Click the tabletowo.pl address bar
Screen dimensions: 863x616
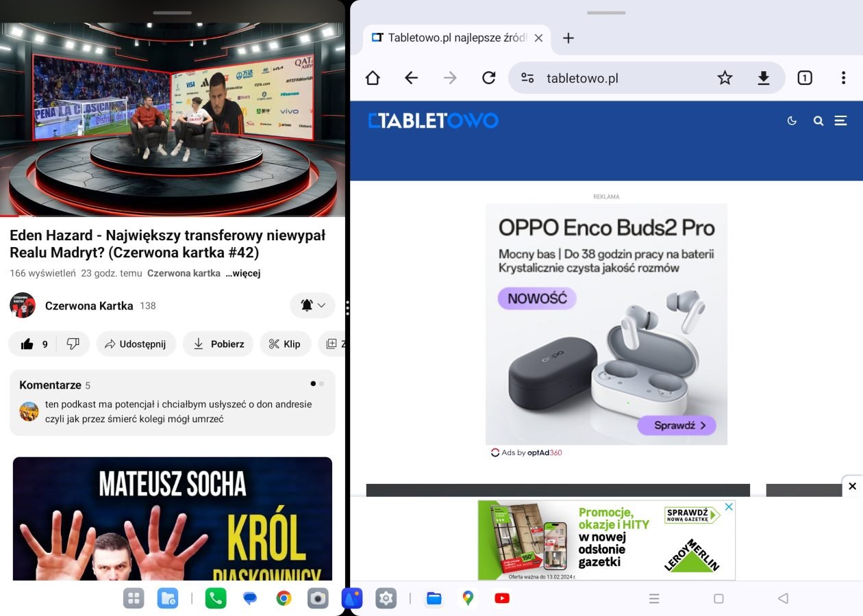tap(646, 78)
